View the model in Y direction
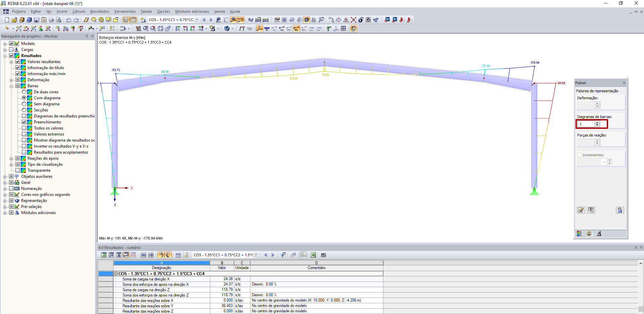644x314 pixels. 185,29
